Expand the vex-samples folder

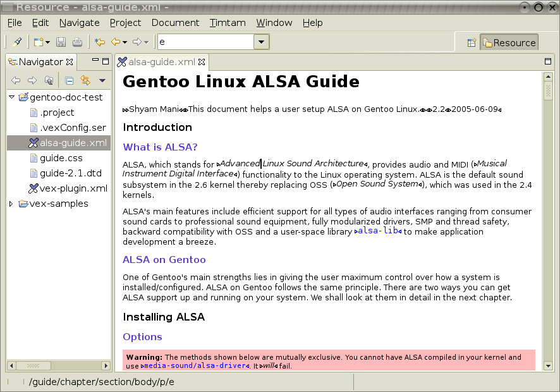[11, 204]
